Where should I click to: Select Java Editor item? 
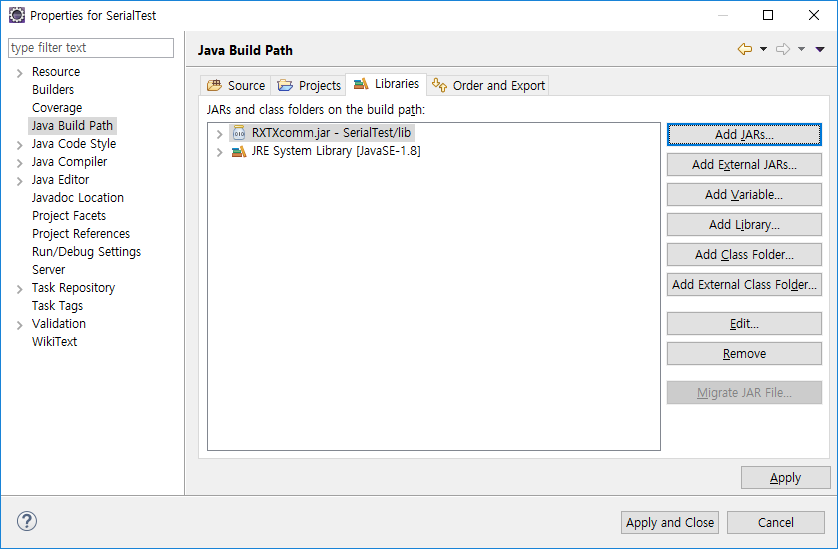tap(60, 180)
